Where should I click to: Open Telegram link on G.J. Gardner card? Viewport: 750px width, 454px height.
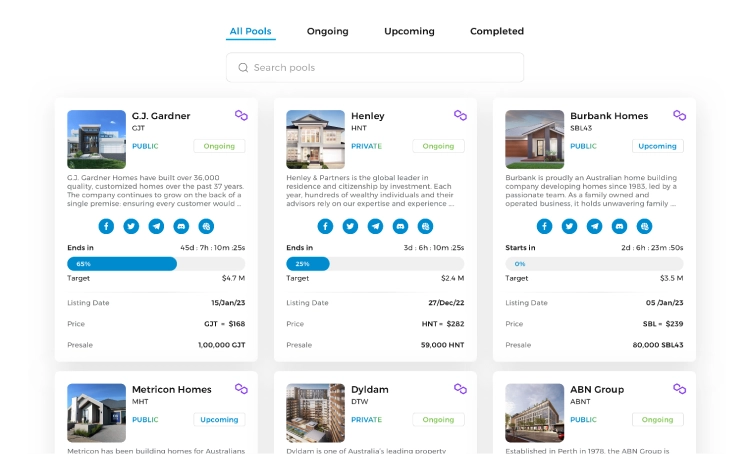(156, 226)
